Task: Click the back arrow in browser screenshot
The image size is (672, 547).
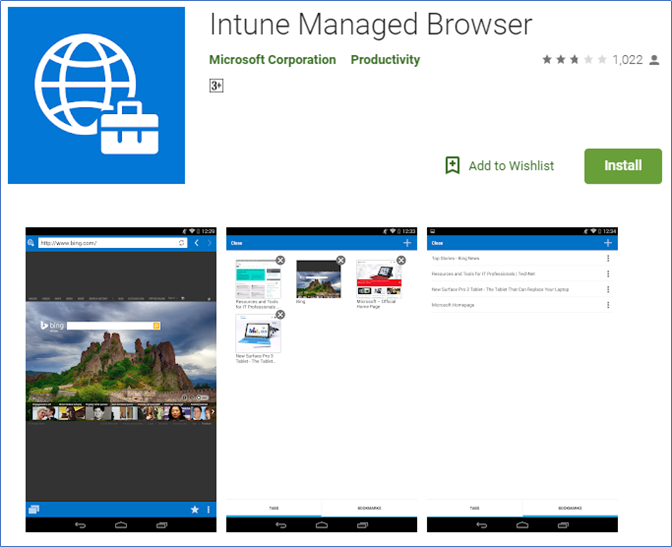Action: click(196, 243)
